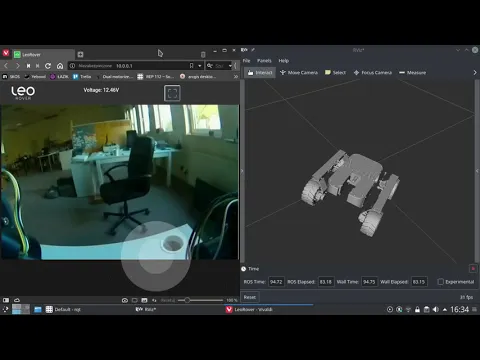Viewport: 480px width, 360px height.
Task: Show site info for 10.0.0.1
Action: pos(72,66)
